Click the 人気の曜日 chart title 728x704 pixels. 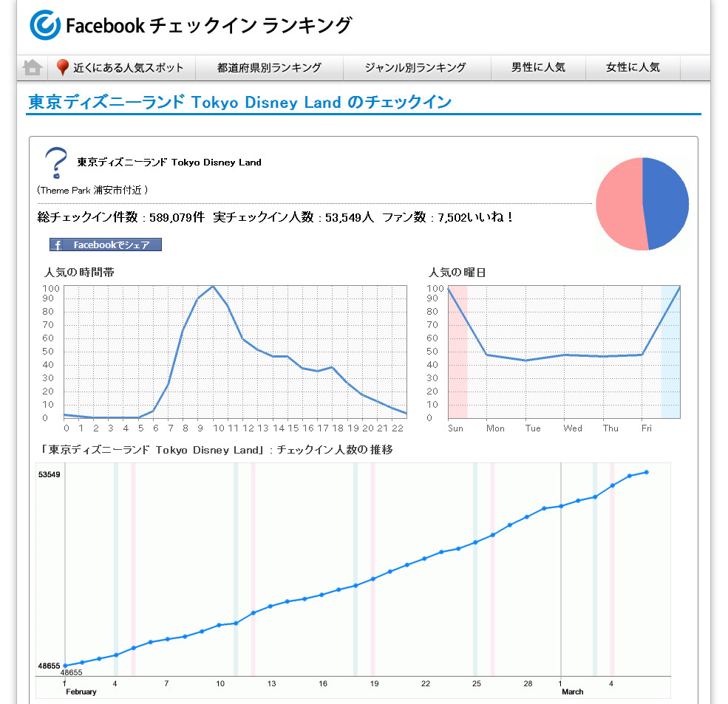457,273
